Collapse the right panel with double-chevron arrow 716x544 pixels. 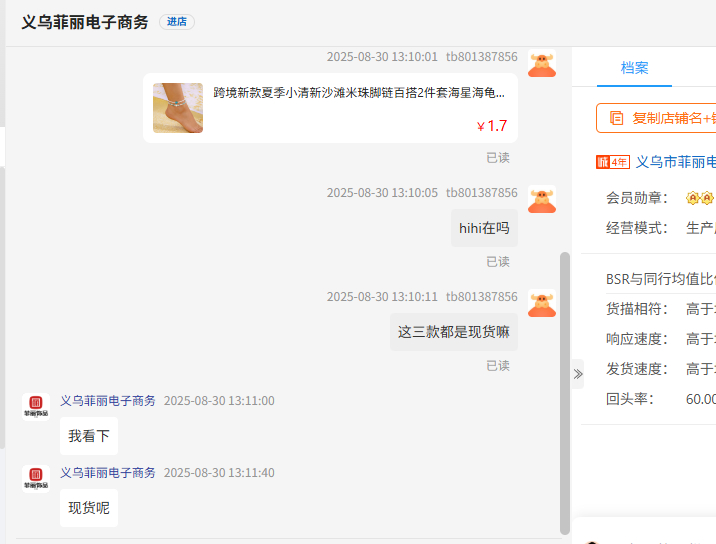pyautogui.click(x=578, y=374)
